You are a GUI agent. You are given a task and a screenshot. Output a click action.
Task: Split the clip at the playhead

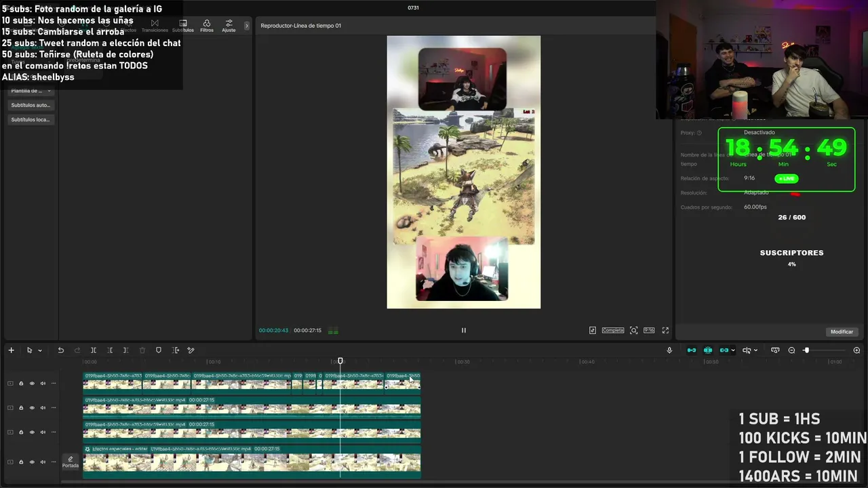(93, 350)
